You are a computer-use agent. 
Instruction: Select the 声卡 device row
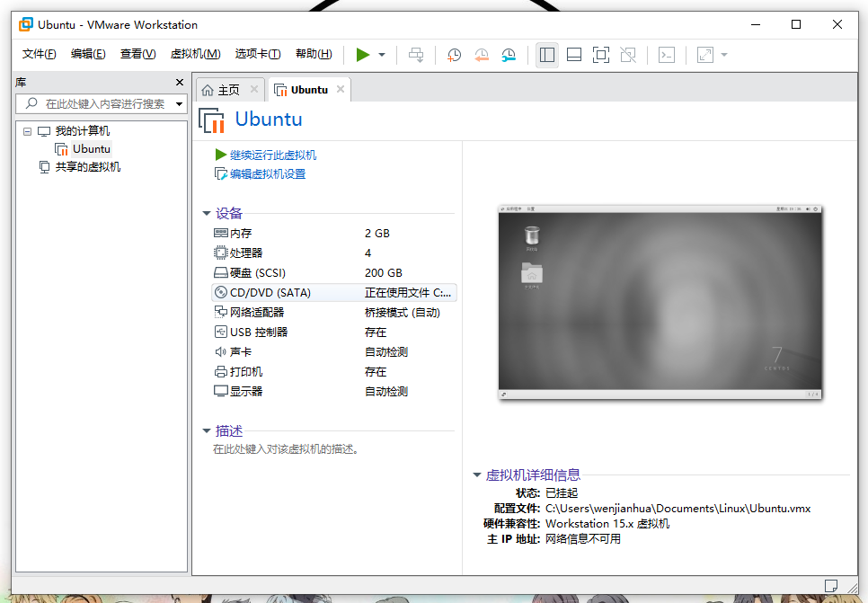pyautogui.click(x=333, y=351)
